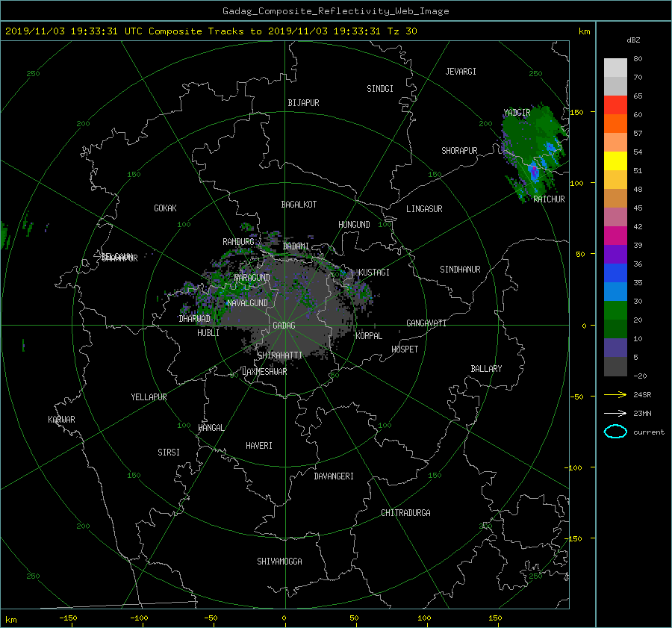This screenshot has width=672, height=628.
Task: Click the SINDHANUR city label
Action: [460, 270]
